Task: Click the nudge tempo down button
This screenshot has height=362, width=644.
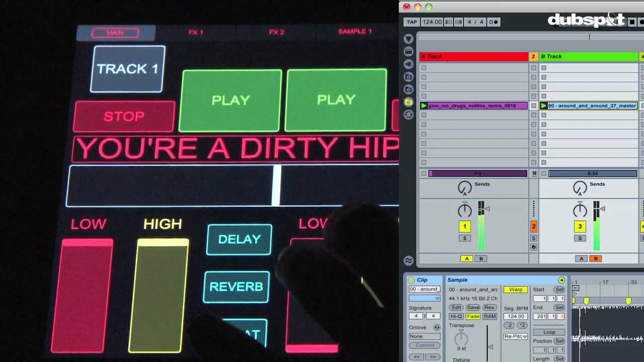Action: (448, 22)
